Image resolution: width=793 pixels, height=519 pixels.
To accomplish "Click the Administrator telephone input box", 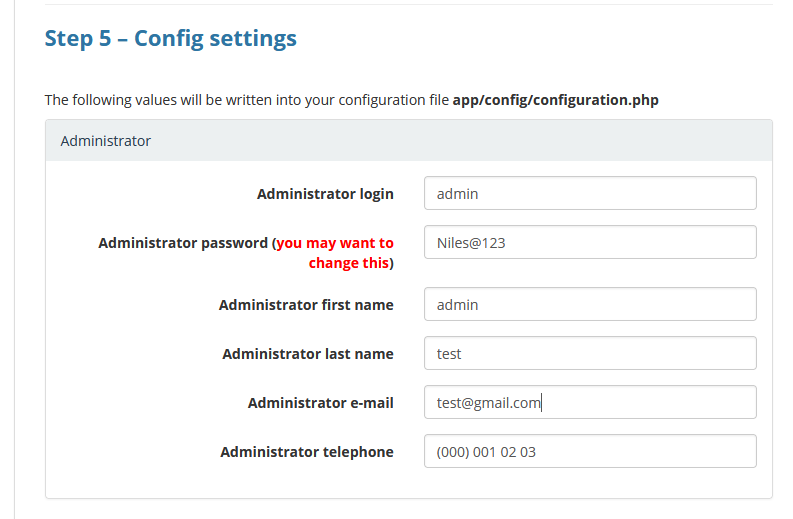I will click(590, 452).
